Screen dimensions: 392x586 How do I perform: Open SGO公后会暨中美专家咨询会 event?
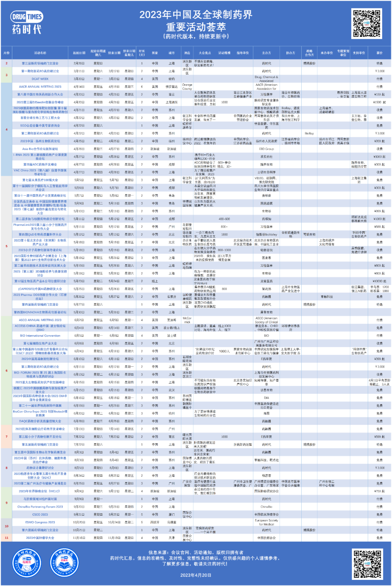pyautogui.click(x=40, y=126)
